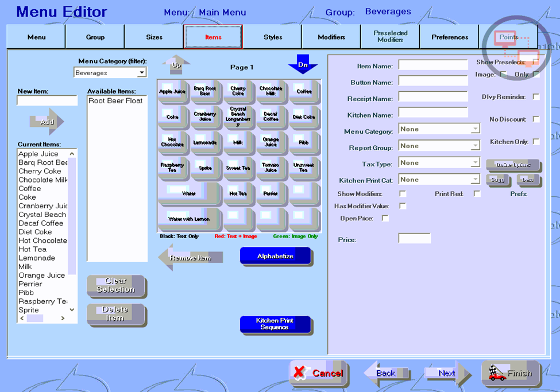Select the Barq Root Beer menu button
This screenshot has width=560, height=392.
(x=205, y=91)
